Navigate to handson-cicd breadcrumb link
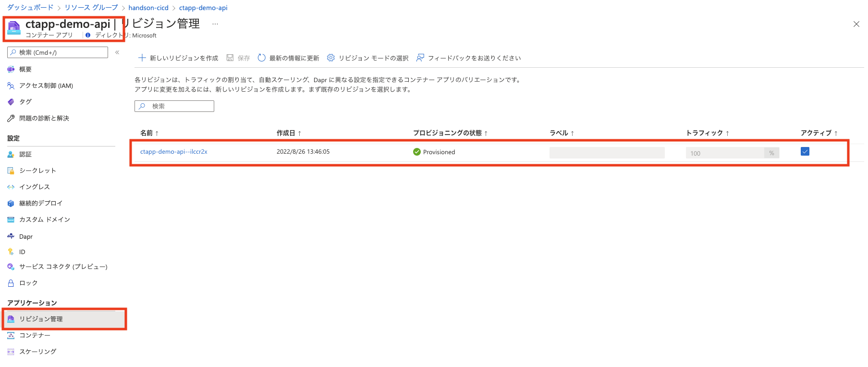Viewport: 868px width, 367px height. pos(148,8)
